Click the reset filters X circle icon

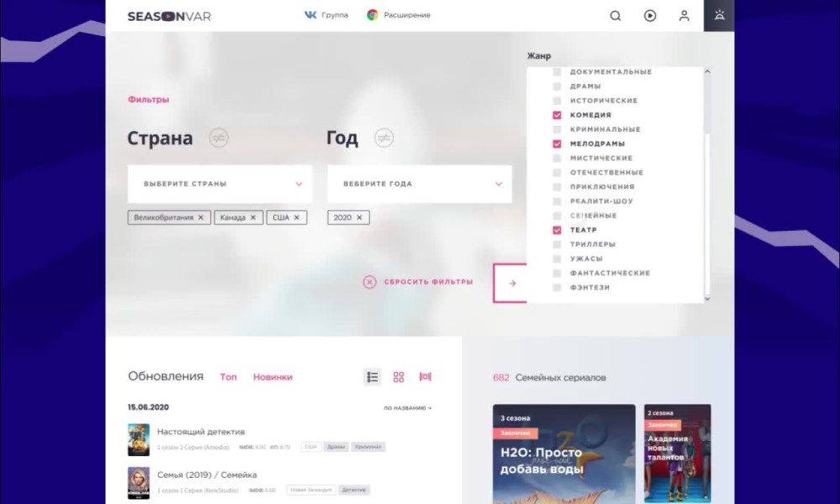coord(370,281)
